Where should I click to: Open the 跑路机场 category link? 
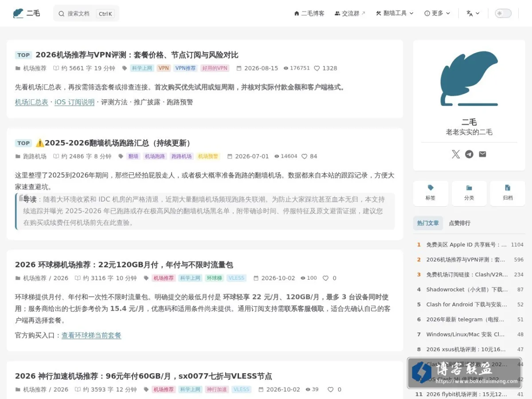click(35, 156)
